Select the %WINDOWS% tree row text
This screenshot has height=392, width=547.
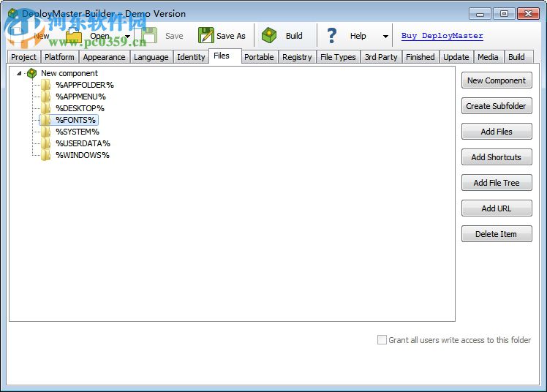point(83,155)
